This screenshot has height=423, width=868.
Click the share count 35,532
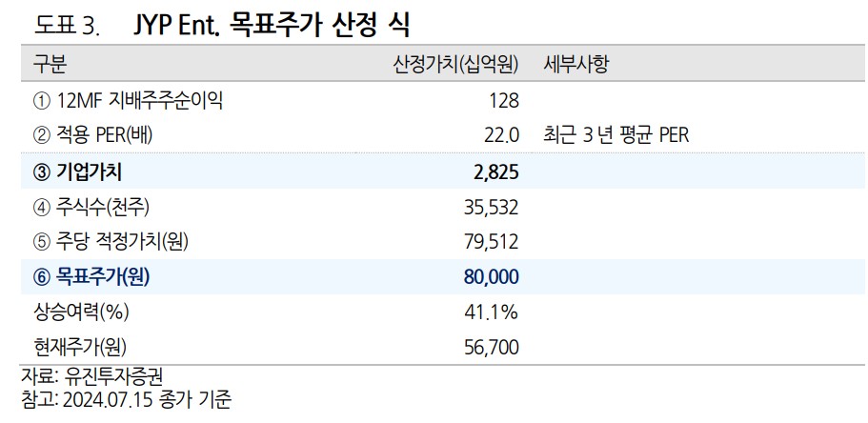click(492, 209)
